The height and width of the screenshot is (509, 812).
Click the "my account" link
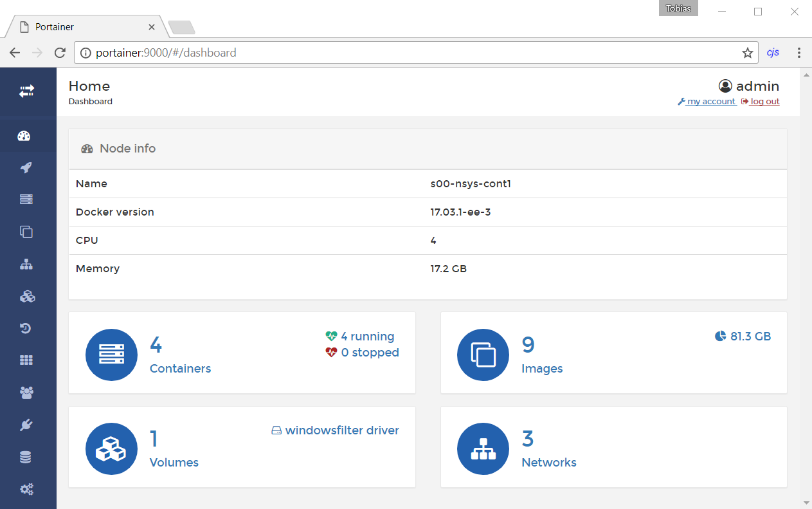[x=710, y=102]
